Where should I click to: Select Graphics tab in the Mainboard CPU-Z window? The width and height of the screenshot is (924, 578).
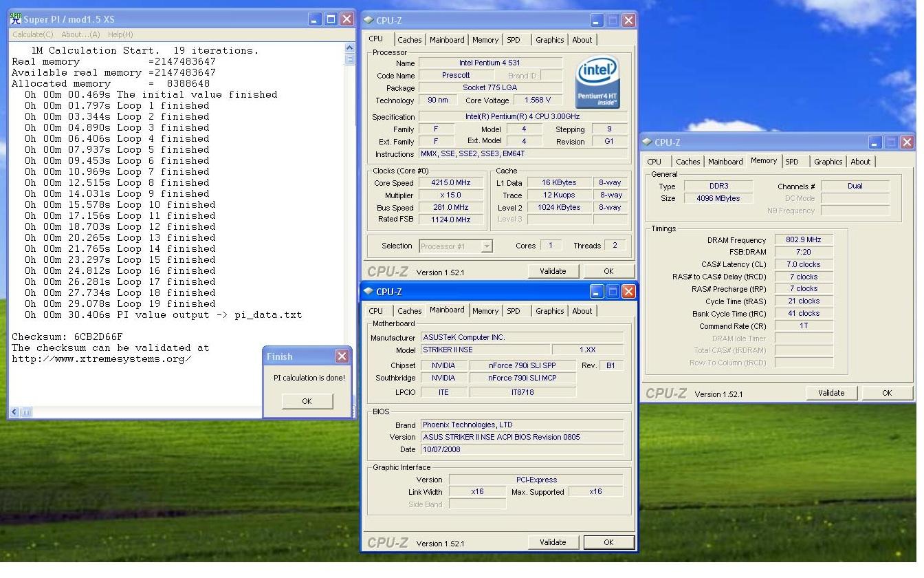(x=550, y=311)
